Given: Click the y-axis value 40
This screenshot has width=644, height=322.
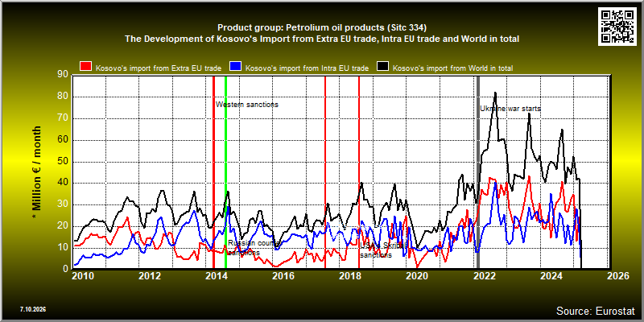Looking at the screenshot, I should click(x=64, y=183).
